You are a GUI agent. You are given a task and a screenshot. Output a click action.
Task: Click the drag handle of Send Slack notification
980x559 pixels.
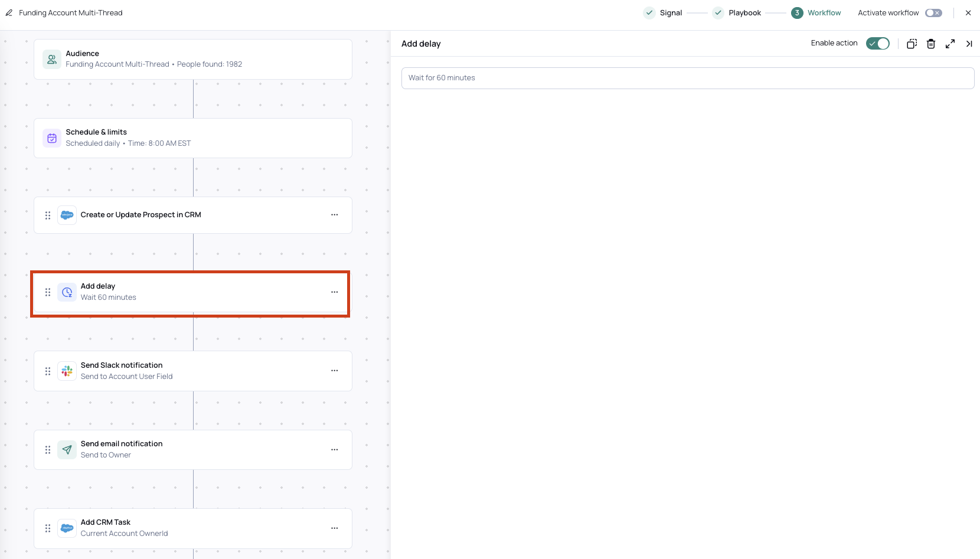click(48, 371)
